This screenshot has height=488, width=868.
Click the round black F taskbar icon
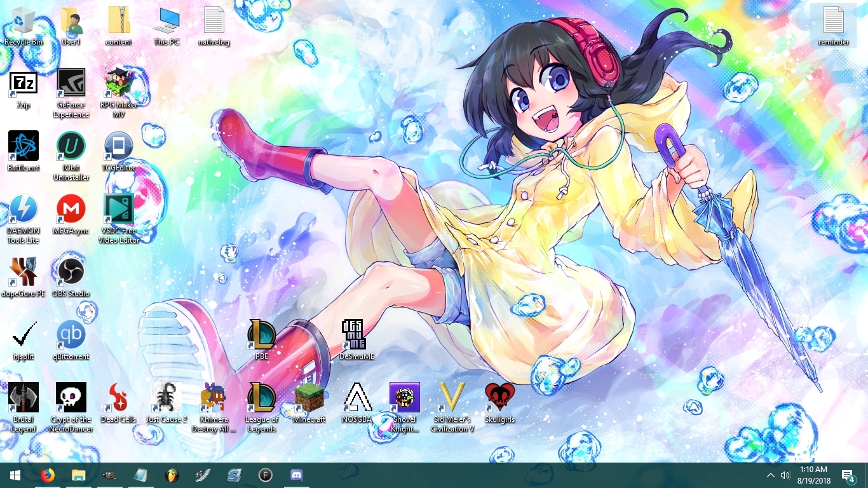tap(265, 475)
